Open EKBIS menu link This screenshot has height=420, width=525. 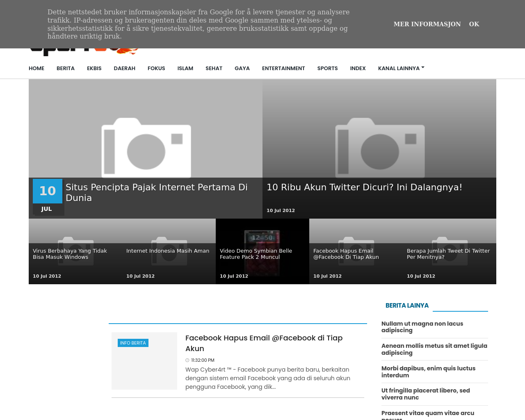point(94,68)
